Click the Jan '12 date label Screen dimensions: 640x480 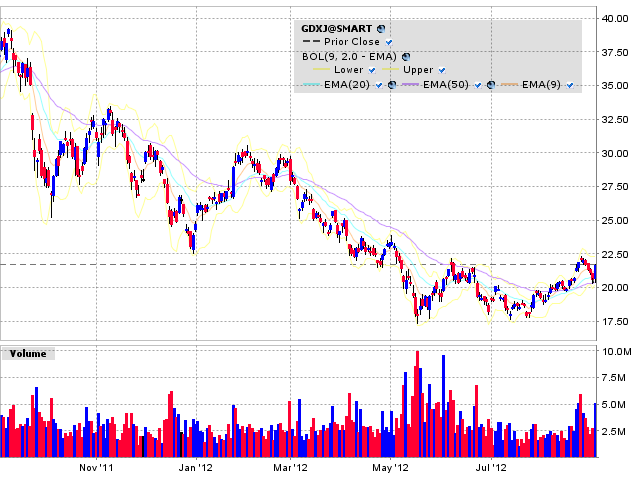coord(196,468)
